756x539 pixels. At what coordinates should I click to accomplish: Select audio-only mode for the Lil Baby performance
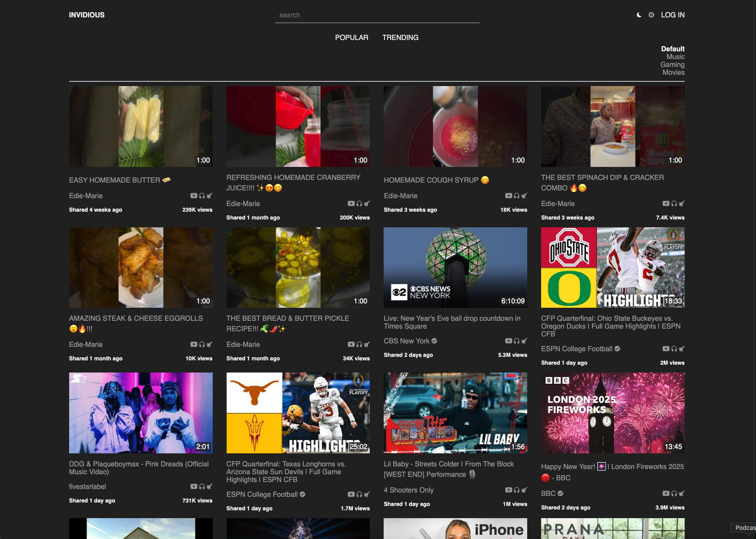(x=517, y=489)
